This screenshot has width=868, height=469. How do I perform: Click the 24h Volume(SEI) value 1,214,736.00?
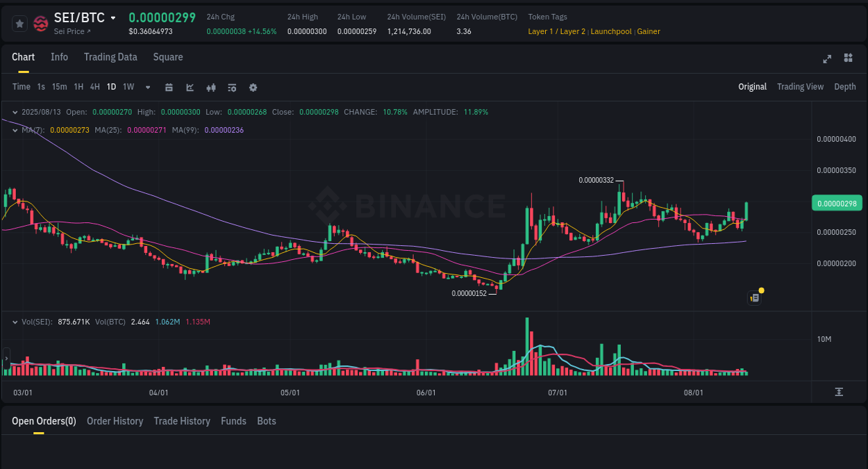tap(409, 32)
